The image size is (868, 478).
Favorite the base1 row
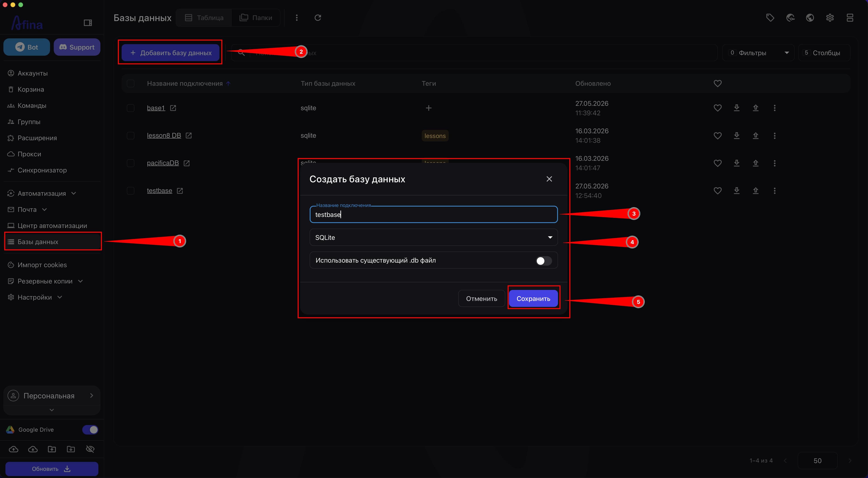pyautogui.click(x=718, y=108)
